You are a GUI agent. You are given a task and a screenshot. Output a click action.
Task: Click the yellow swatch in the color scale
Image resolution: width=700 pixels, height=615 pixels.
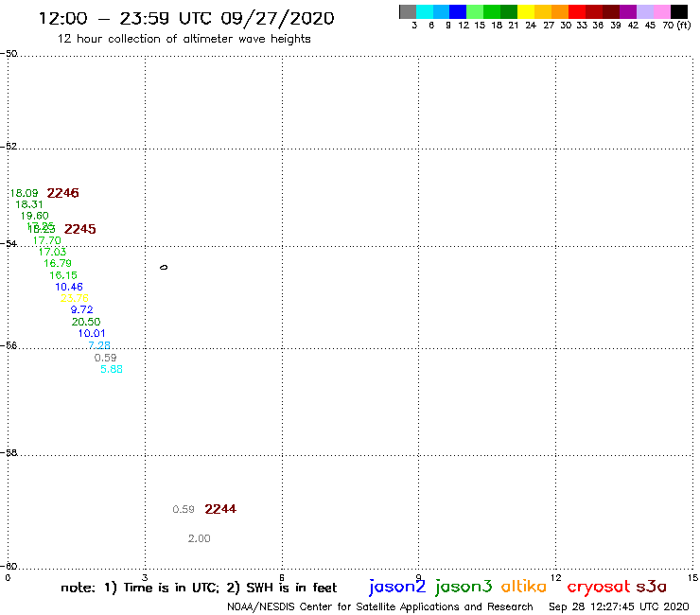pos(526,11)
